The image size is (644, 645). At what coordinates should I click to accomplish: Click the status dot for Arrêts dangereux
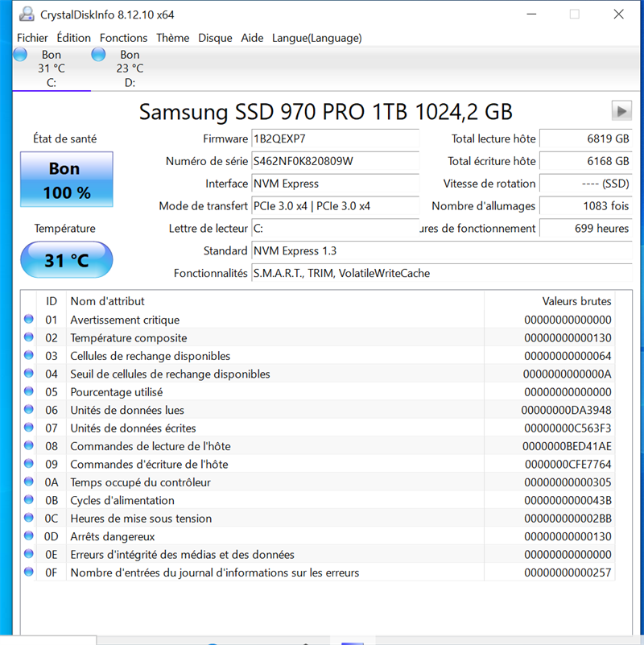(x=29, y=536)
